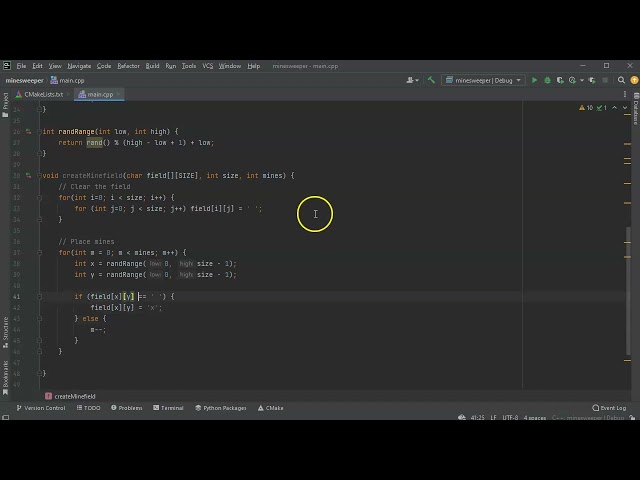640x480 pixels.
Task: Open the Window menu
Action: pyautogui.click(x=229, y=66)
